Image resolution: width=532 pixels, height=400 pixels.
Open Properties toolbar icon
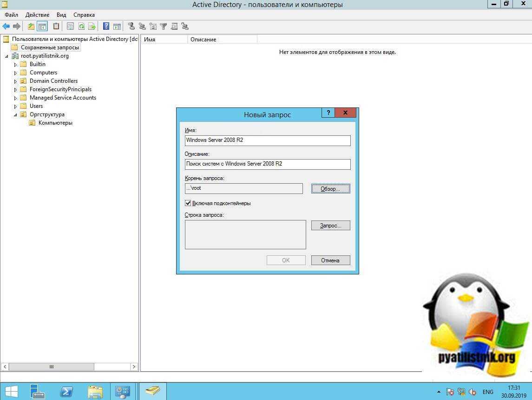pos(70,26)
